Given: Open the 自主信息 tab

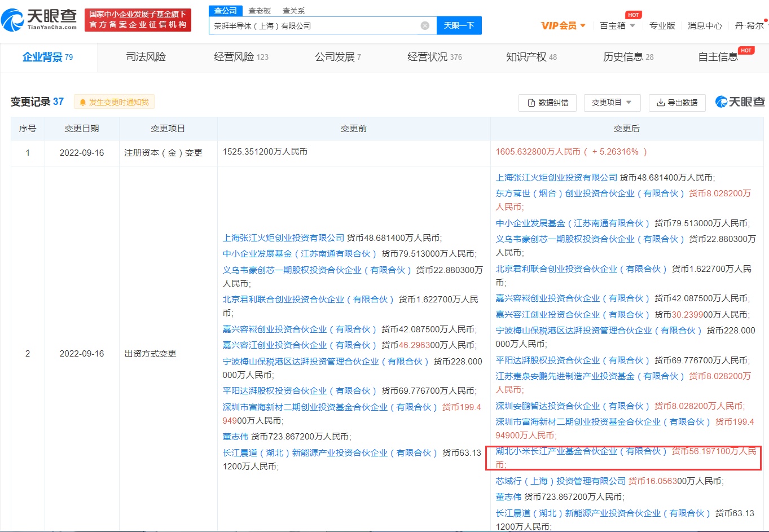Looking at the screenshot, I should (718, 57).
